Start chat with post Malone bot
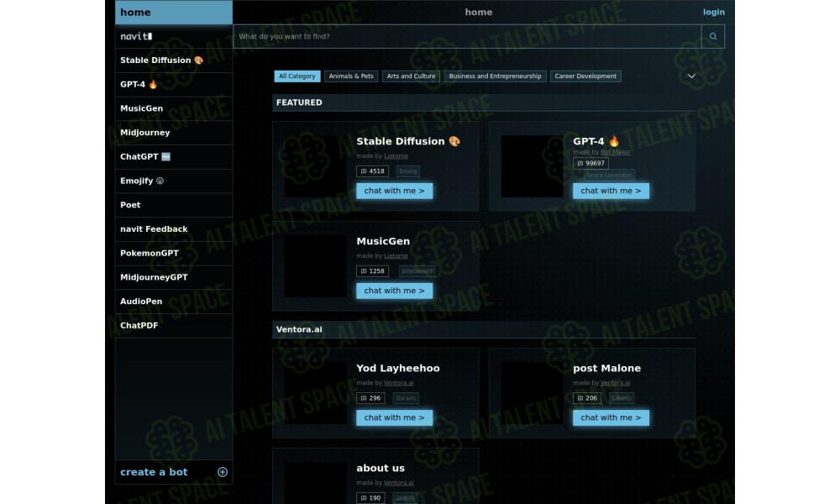Screen dimensions: 840x504 click(611, 417)
